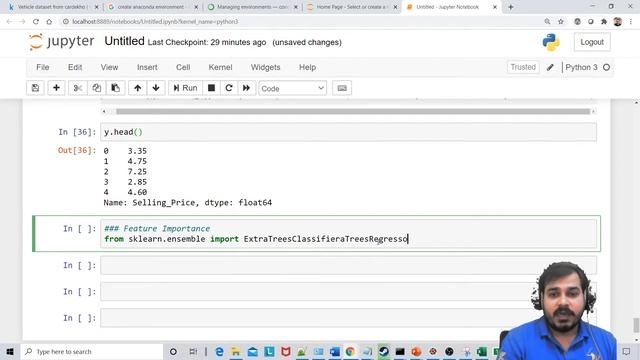Click the output horizontal scrollbar
The width and height of the screenshot is (640, 360).
click(x=353, y=111)
